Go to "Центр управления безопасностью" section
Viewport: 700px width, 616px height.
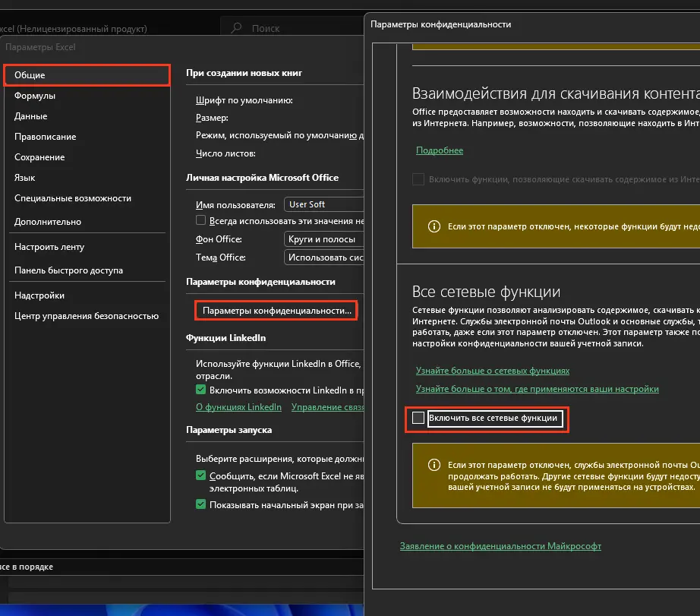tap(87, 316)
